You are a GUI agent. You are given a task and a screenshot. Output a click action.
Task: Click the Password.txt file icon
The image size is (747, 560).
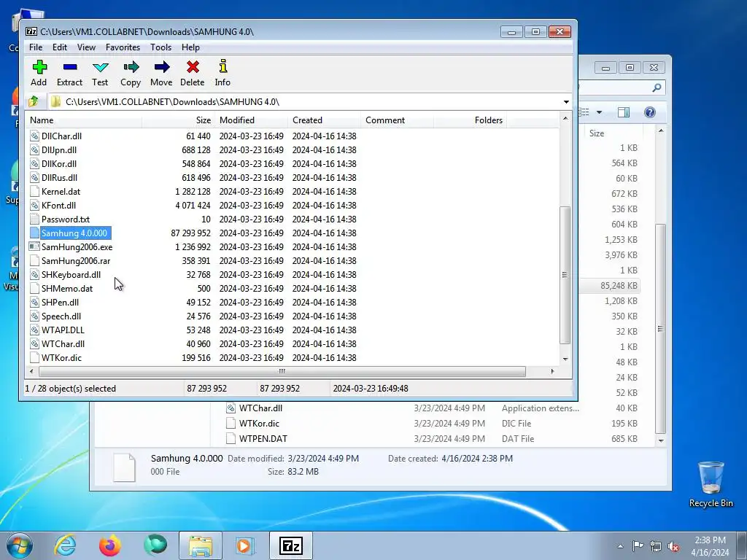(x=34, y=219)
